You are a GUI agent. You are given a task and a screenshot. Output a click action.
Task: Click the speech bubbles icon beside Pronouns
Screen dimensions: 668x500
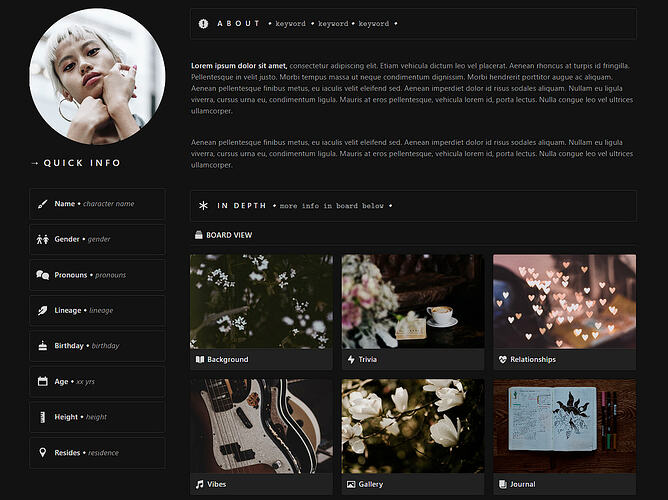tap(42, 275)
